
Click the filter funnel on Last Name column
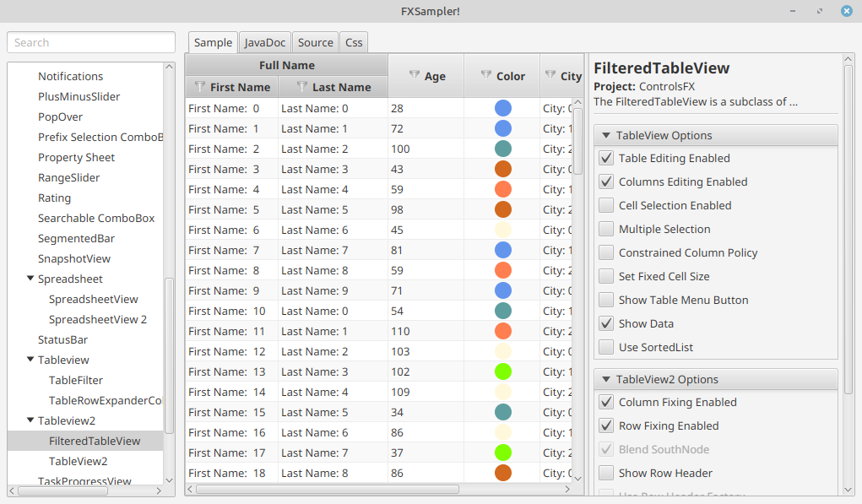(x=301, y=87)
